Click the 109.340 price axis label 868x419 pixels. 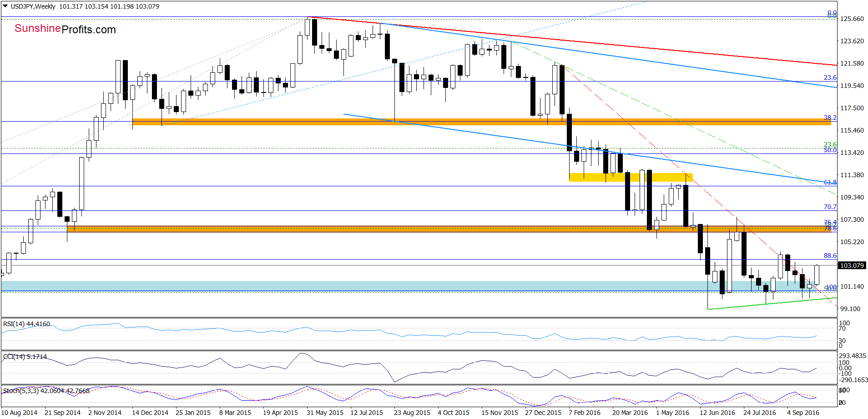(852, 197)
